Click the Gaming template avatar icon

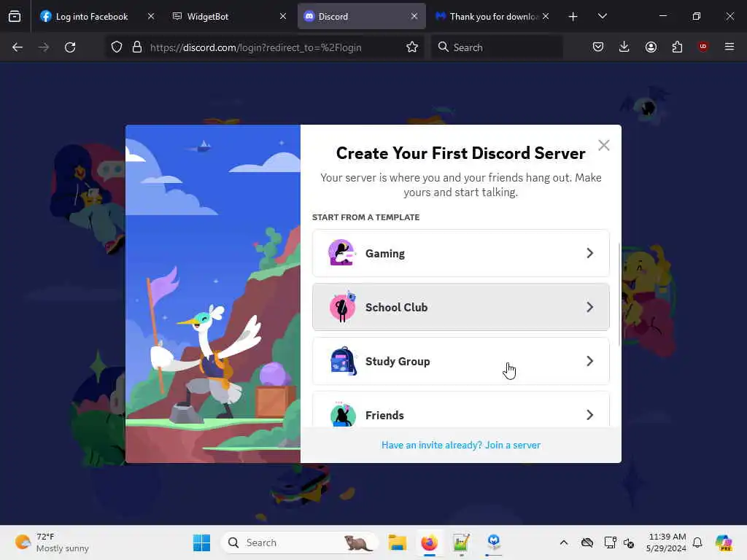point(342,253)
